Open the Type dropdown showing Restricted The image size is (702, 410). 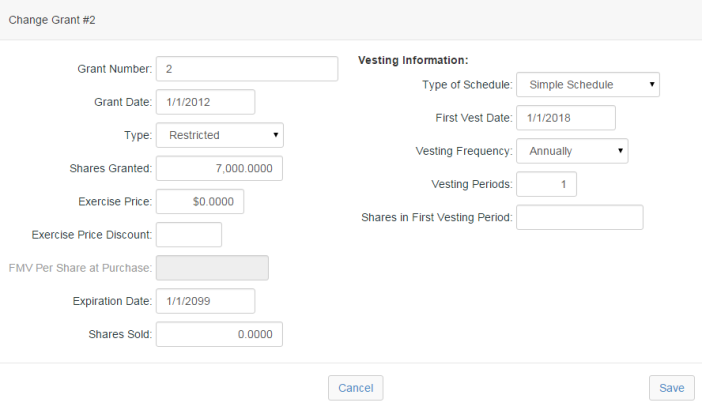point(219,135)
